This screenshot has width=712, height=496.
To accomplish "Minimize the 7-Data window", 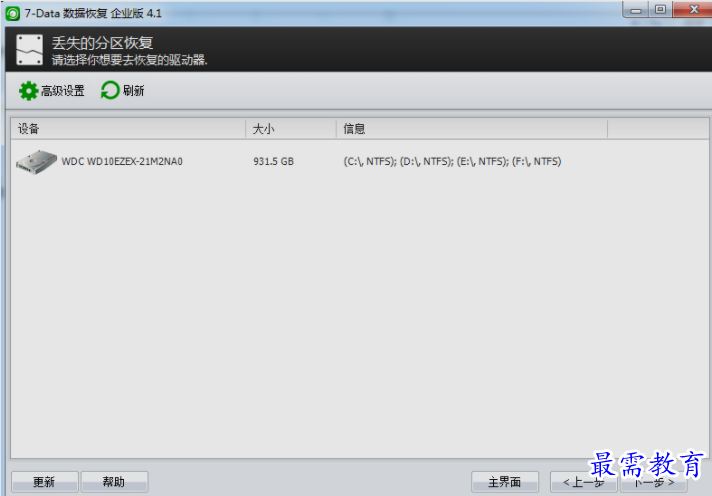I will pyautogui.click(x=636, y=10).
